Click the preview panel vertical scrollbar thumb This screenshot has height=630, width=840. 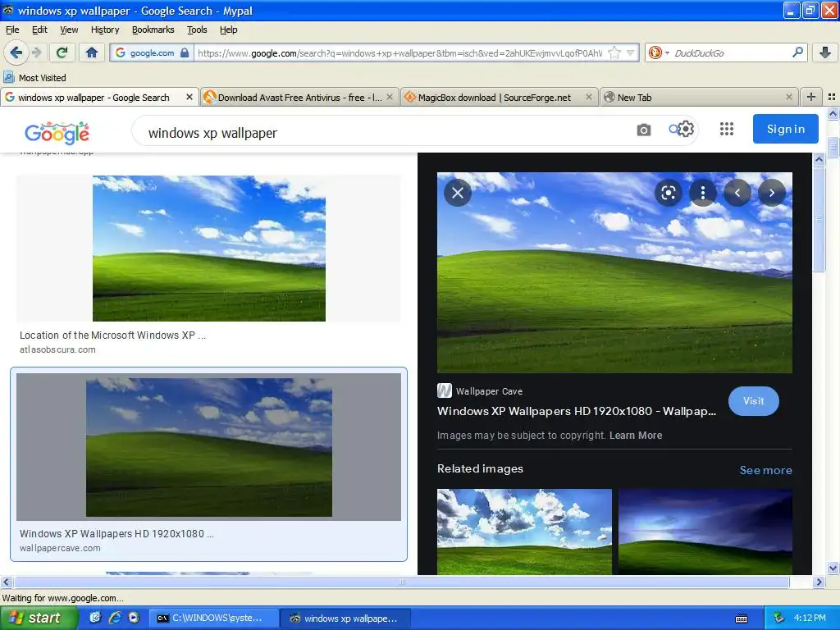819,218
